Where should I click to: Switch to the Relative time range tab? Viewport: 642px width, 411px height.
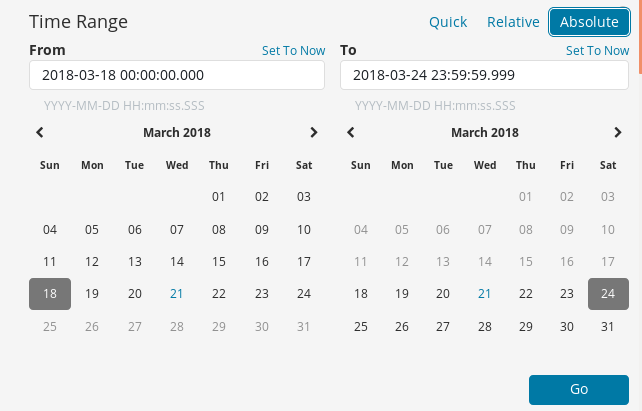(x=513, y=22)
